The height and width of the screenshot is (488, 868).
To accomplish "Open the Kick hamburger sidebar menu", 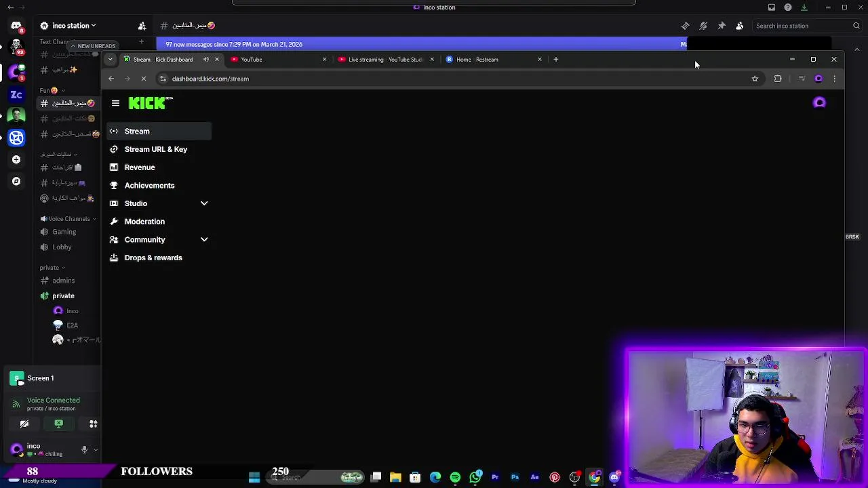I will coord(115,103).
